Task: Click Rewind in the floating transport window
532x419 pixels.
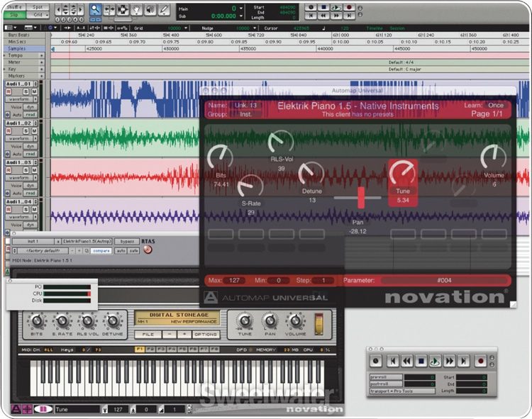Action: tap(407, 361)
